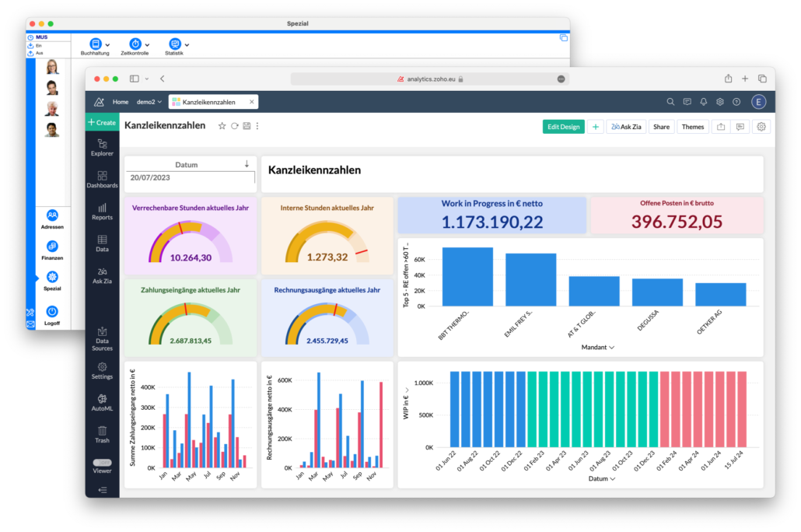The image size is (801, 532).
Task: Collapse the left sidebar navigation
Action: [x=102, y=490]
